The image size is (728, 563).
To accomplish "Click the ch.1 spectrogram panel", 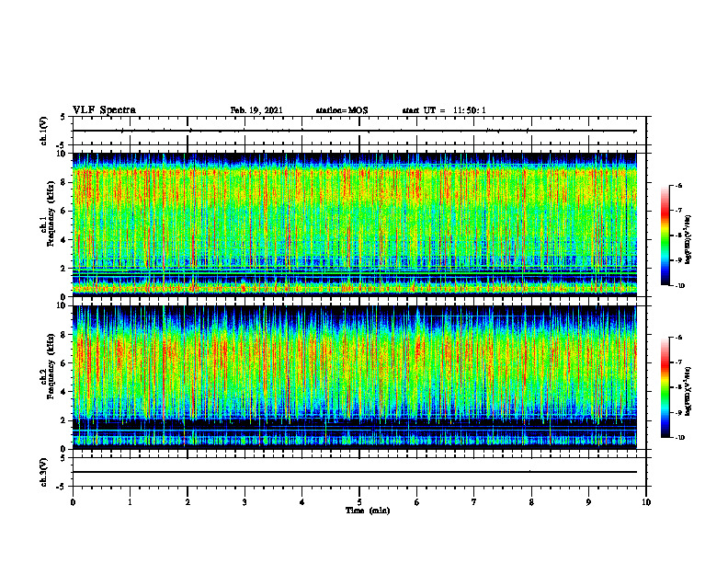I will 355,224.
